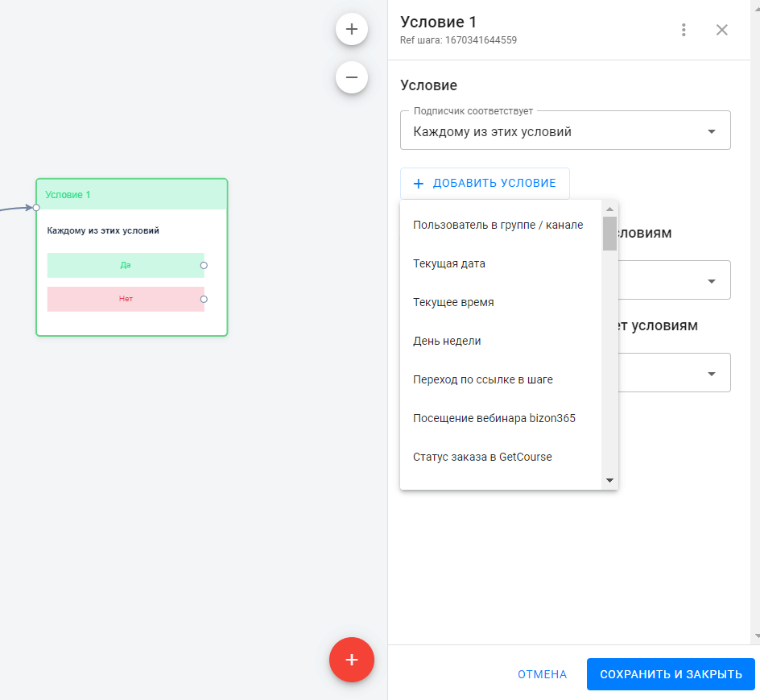The height and width of the screenshot is (700, 760).
Task: Click the list scrollbar down arrow
Action: coord(609,481)
